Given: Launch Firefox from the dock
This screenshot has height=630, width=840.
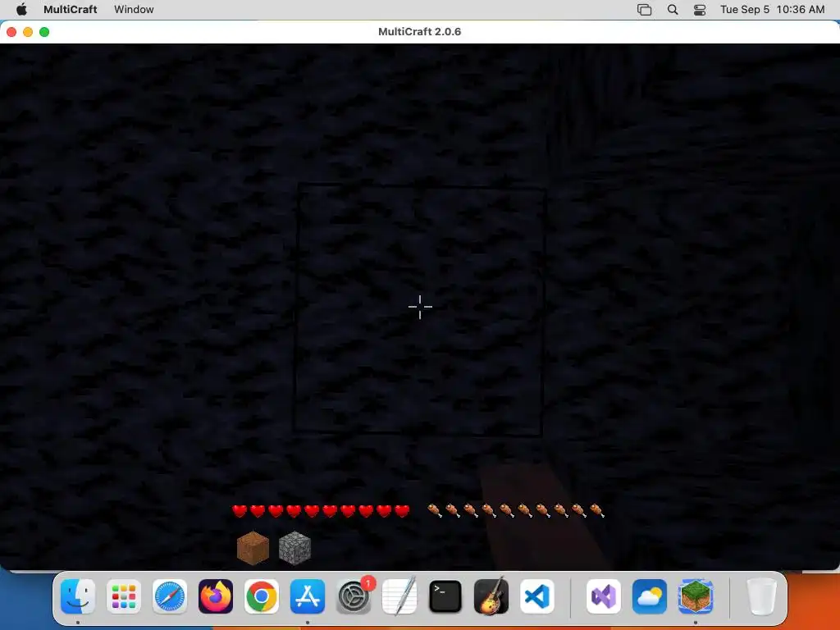Looking at the screenshot, I should 216,596.
